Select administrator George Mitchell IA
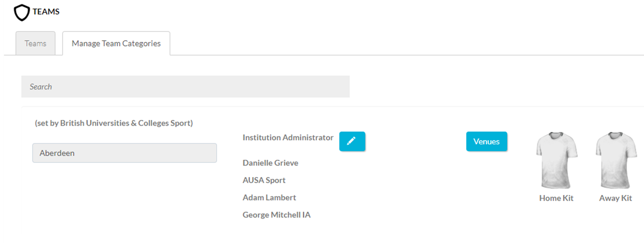Viewport: 644px width, 243px height. (277, 215)
